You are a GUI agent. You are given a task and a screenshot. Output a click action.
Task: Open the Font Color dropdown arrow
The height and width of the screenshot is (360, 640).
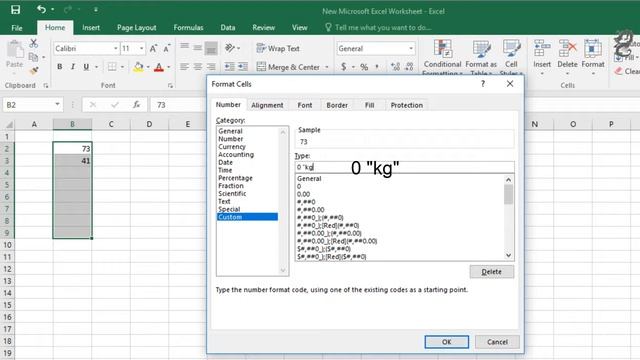click(x=169, y=67)
